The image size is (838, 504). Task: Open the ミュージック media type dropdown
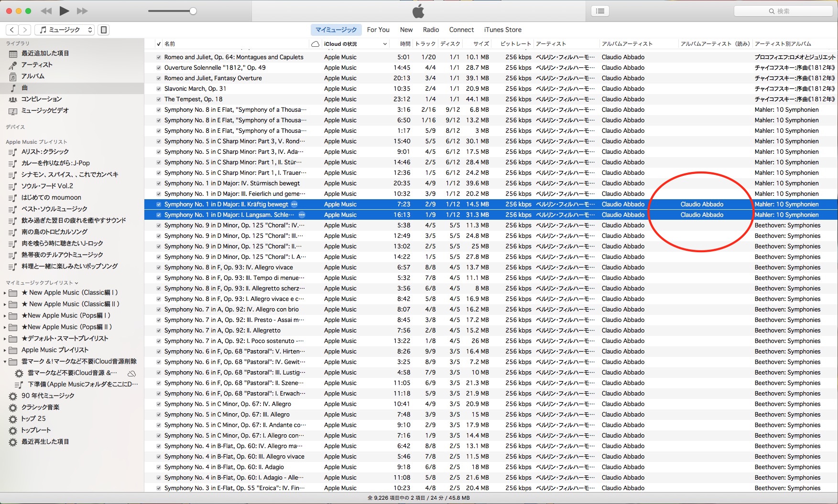tap(65, 30)
